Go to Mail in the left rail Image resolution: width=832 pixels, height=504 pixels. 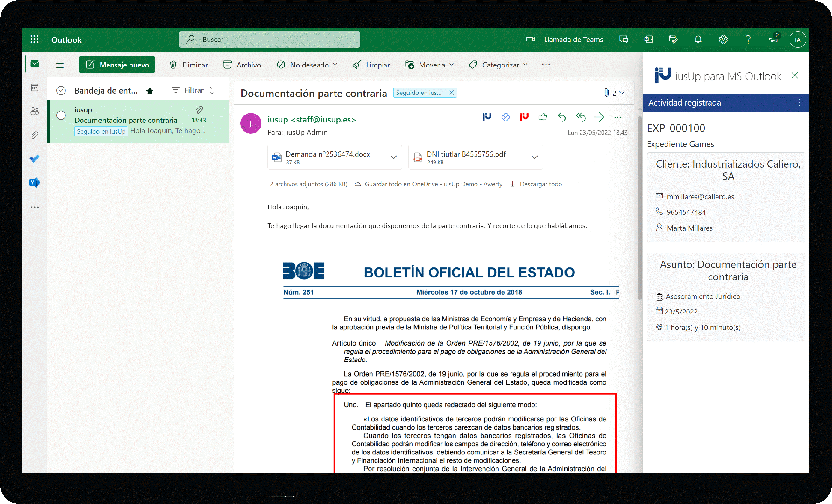pos(34,64)
